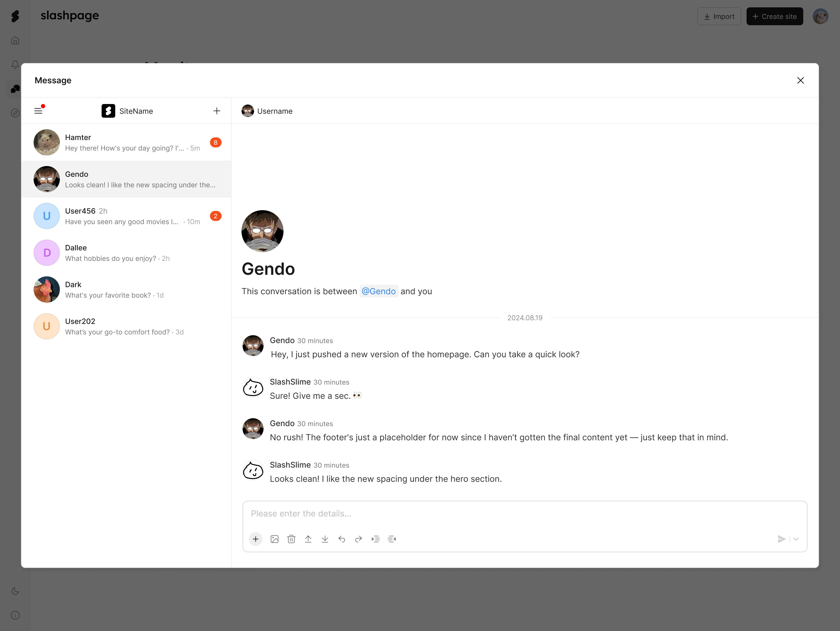Click the slashpage logo icon
Image resolution: width=840 pixels, height=631 pixels.
[15, 16]
